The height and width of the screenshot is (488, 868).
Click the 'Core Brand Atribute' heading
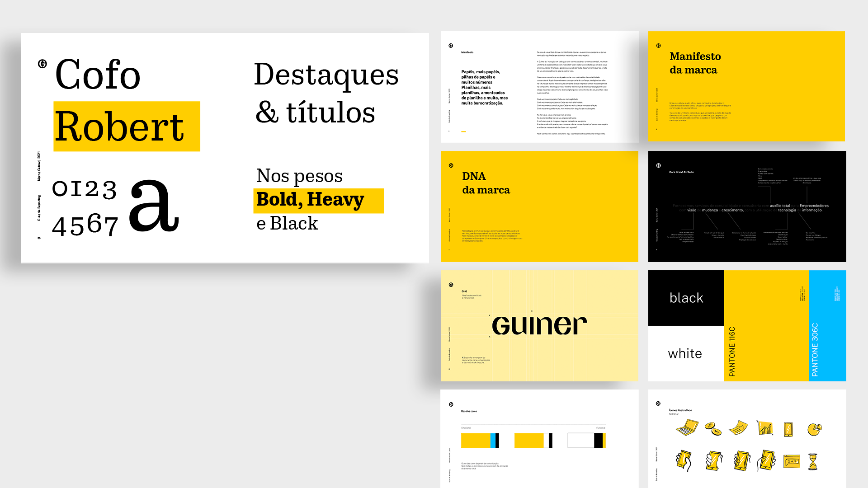pos(681,172)
